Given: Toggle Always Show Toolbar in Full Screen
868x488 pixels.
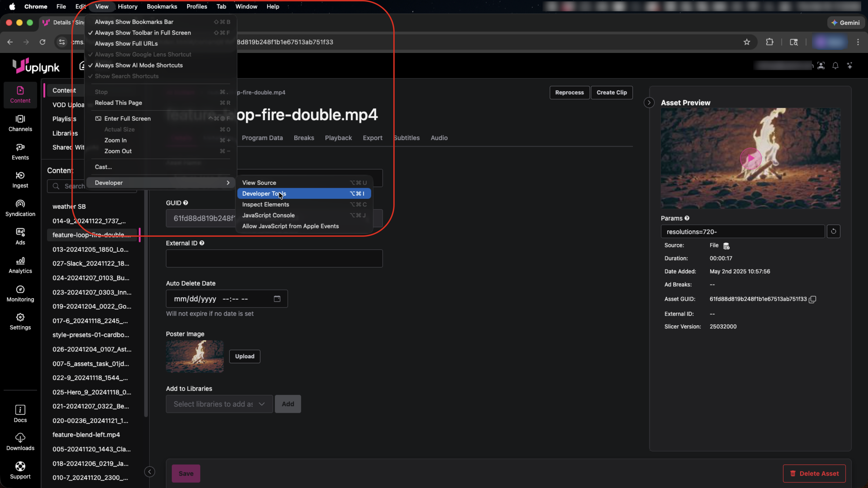Looking at the screenshot, I should (143, 33).
